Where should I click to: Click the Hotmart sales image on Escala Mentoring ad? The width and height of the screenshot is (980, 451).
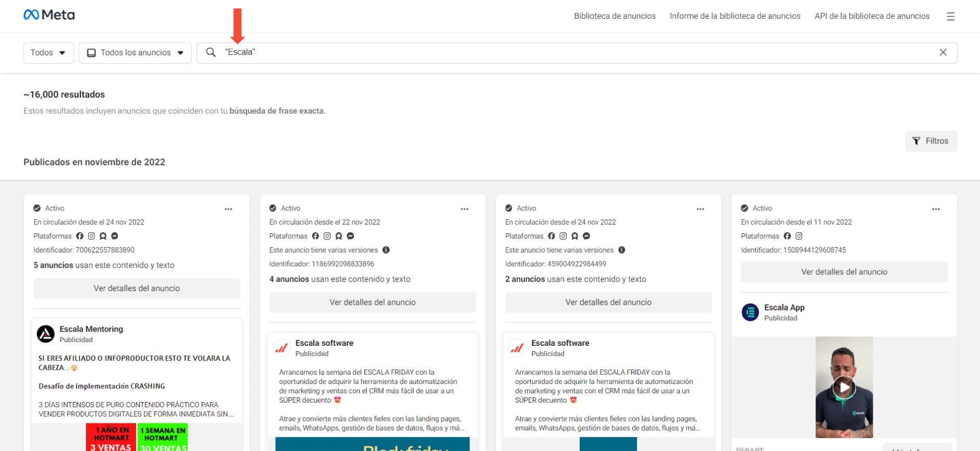pyautogui.click(x=137, y=437)
